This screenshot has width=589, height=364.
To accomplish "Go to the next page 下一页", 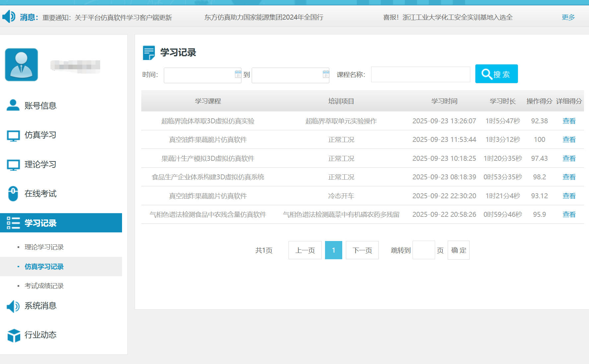I will click(362, 250).
